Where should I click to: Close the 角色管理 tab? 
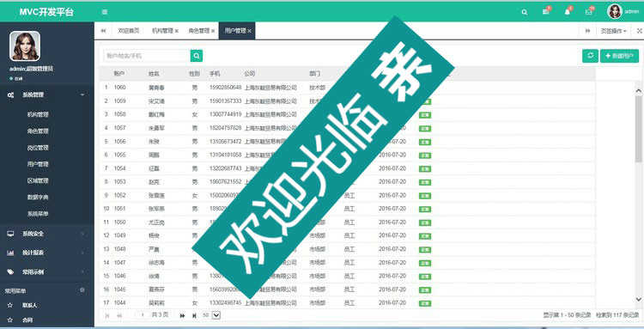tap(213, 31)
